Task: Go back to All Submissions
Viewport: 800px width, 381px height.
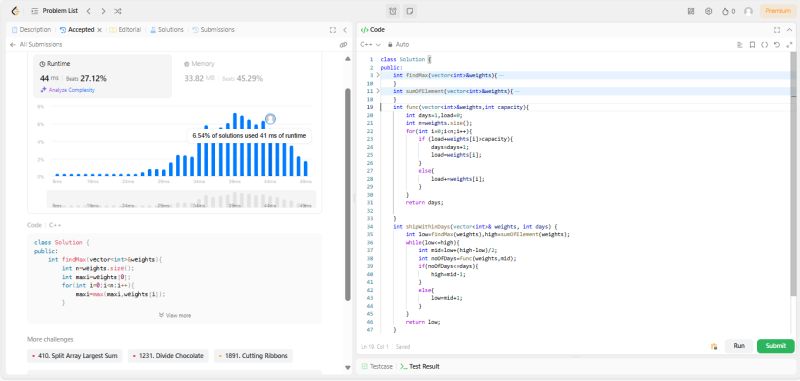Action: pyautogui.click(x=36, y=44)
